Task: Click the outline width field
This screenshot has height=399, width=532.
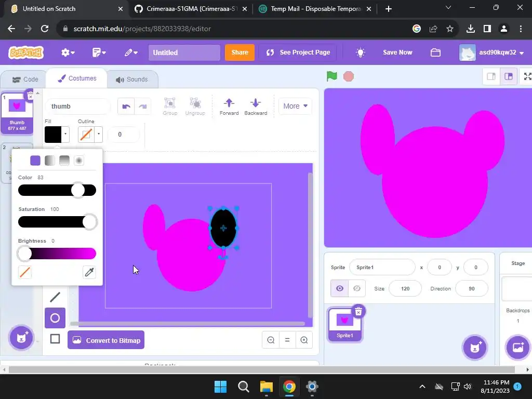Action: 123,135
